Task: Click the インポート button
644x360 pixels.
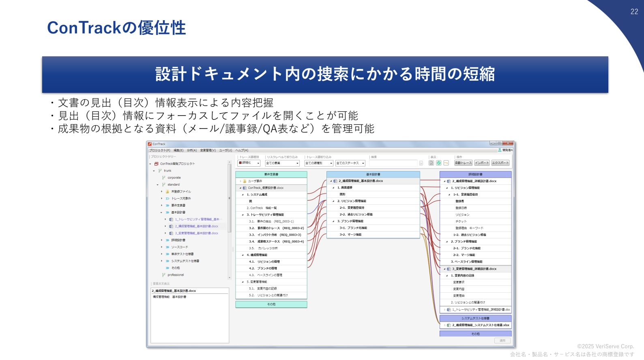Action: point(482,163)
